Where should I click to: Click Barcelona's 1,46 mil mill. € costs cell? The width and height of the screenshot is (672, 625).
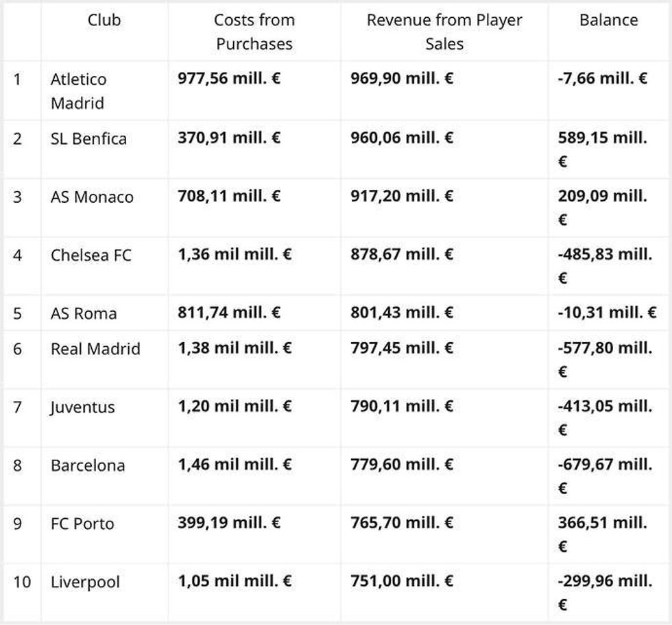(x=235, y=465)
